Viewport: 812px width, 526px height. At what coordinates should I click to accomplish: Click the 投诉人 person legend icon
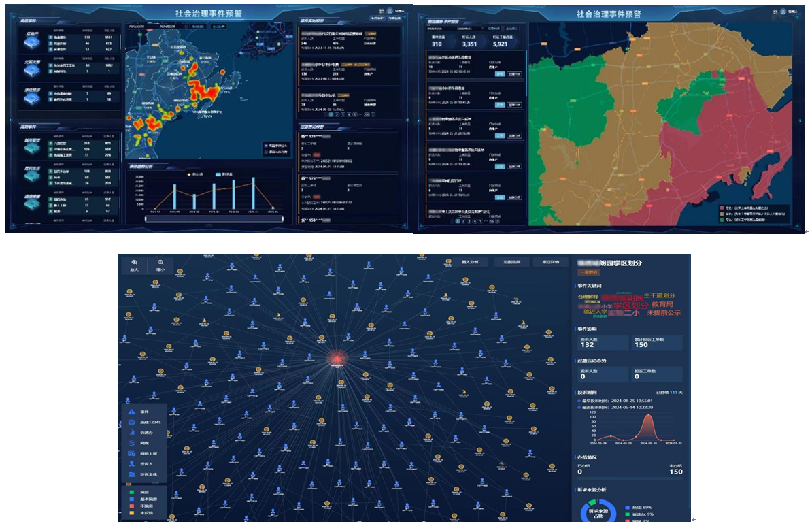tap(132, 463)
